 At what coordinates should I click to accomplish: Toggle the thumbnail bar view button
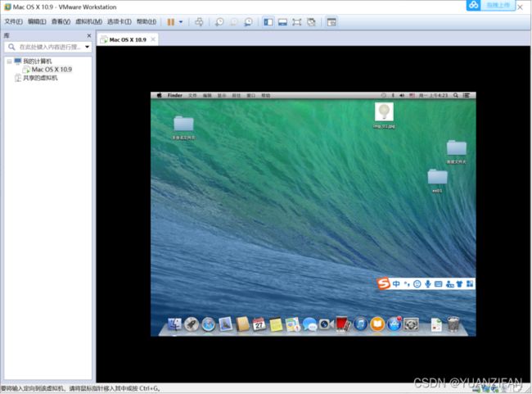click(282, 22)
